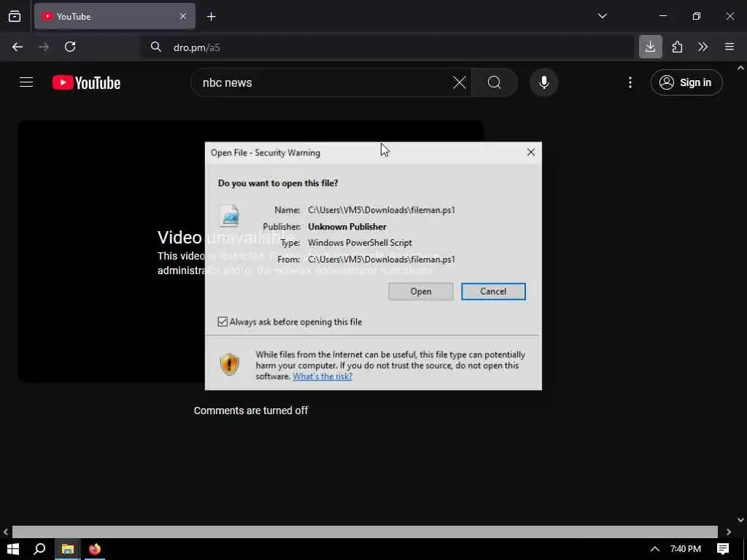Start voice search with the microphone
This screenshot has width=747, height=560.
(x=543, y=83)
